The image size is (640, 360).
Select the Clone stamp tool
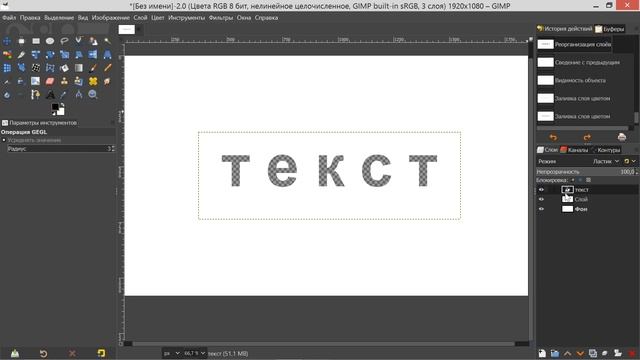point(64,81)
